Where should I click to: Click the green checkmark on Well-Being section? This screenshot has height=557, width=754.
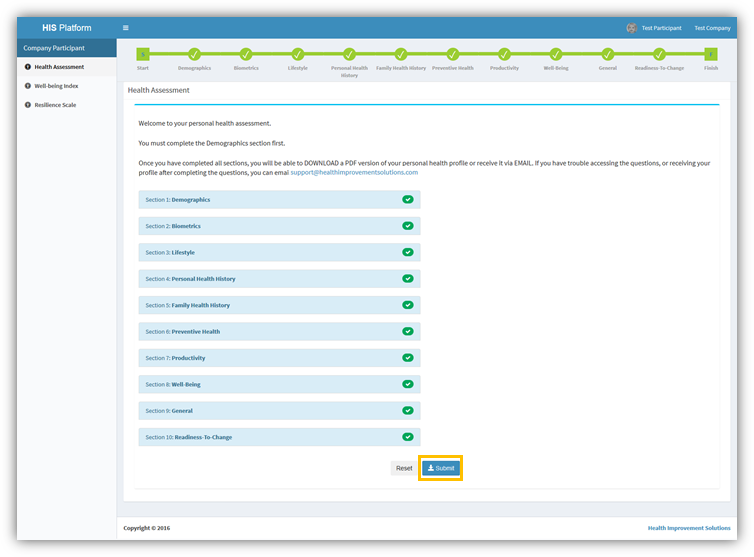pos(408,384)
